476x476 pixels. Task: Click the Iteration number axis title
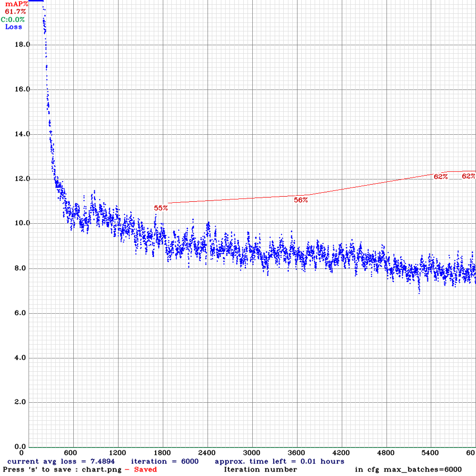(x=260, y=470)
